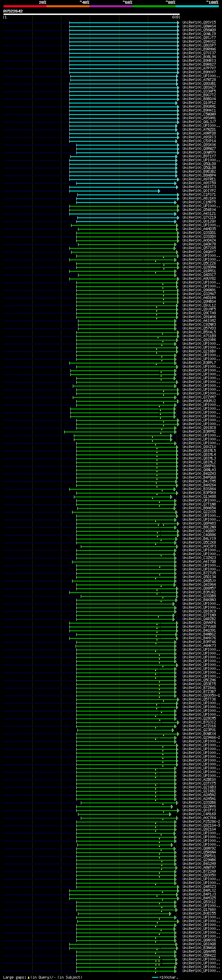Select hit UniRef100_A4HK73
Viewport: 222px width, 980px height.
click(x=199, y=646)
